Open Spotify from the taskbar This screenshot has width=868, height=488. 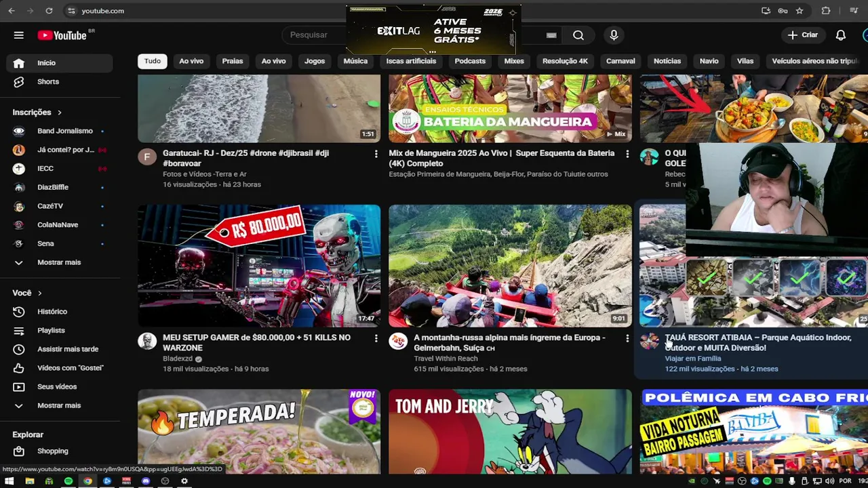point(68,481)
